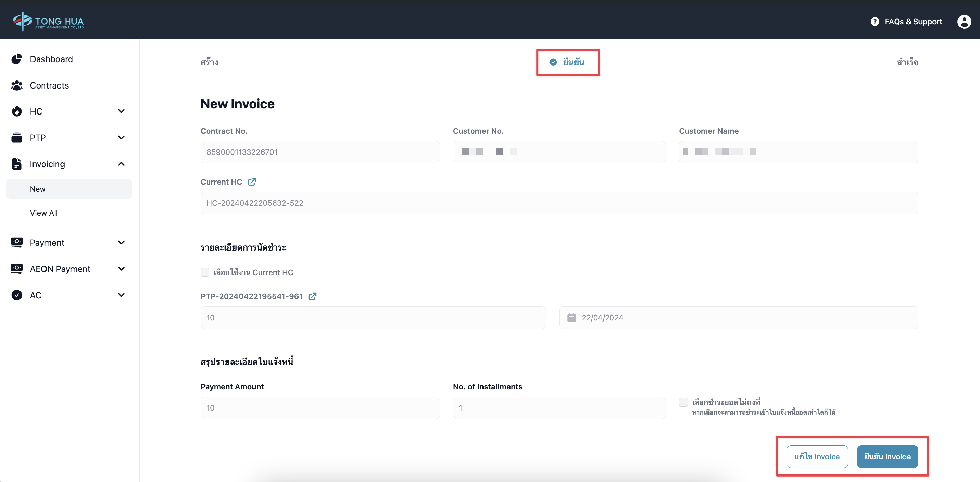Expand the HC sidebar menu

pos(121,111)
